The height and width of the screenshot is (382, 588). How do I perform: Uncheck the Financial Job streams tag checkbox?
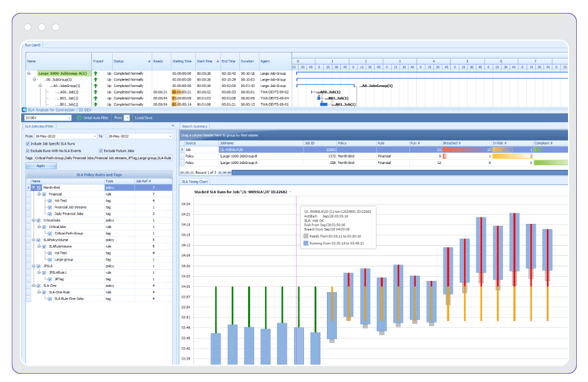[x=50, y=207]
